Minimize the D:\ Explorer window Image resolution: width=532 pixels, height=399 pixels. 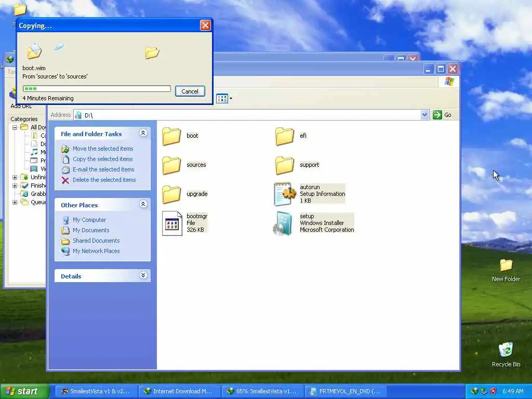tap(428, 69)
